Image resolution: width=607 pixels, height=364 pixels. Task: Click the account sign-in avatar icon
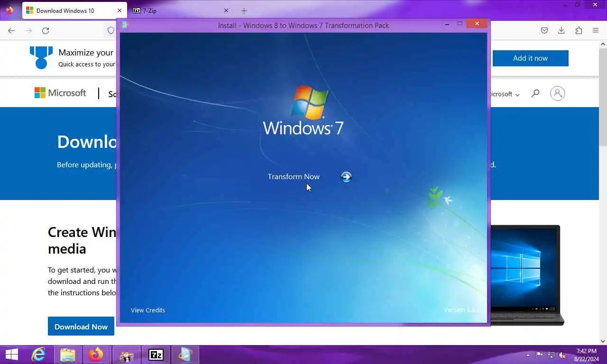558,93
